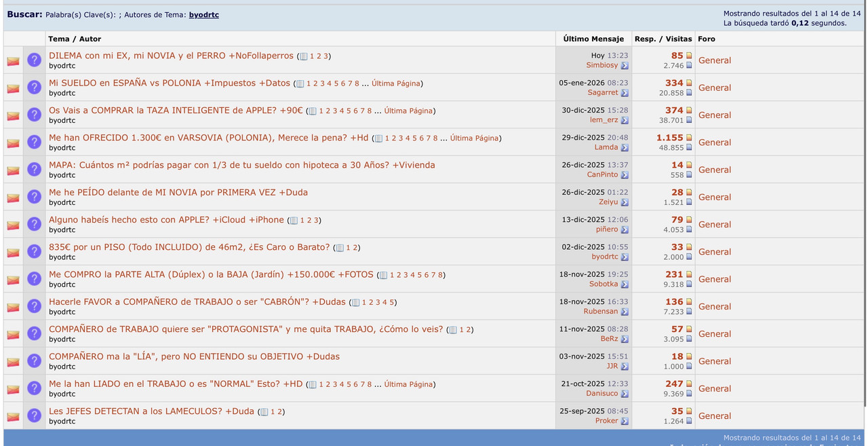Click the go-to-last-post arrow next to JJR
Viewport: 868px width, 446px height.
625,367
